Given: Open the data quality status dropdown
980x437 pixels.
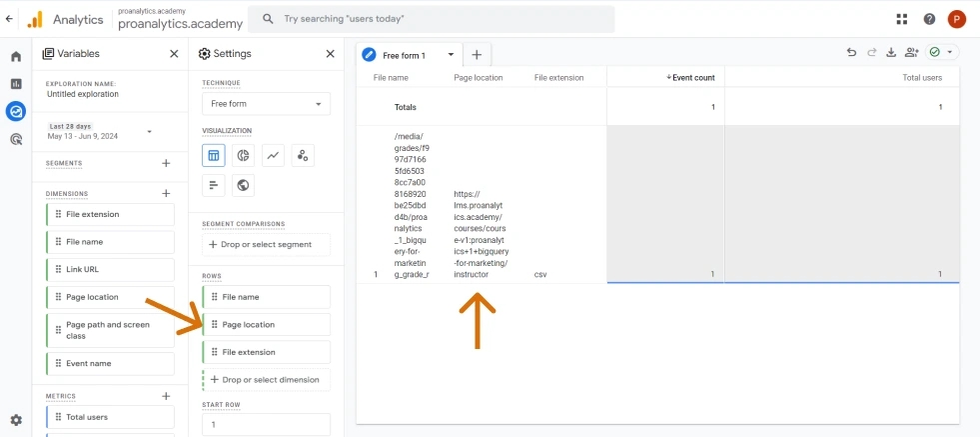Looking at the screenshot, I should (x=941, y=53).
